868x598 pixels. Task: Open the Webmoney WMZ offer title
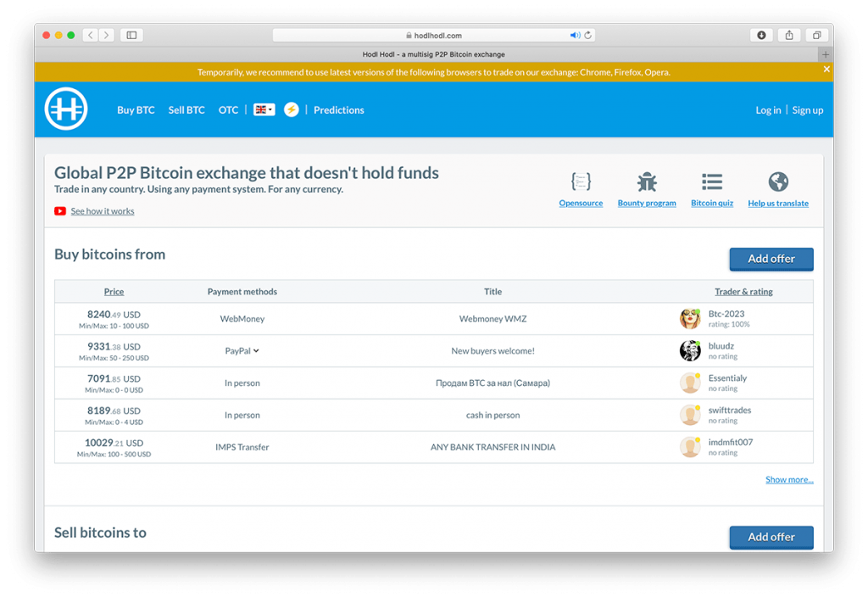click(492, 319)
